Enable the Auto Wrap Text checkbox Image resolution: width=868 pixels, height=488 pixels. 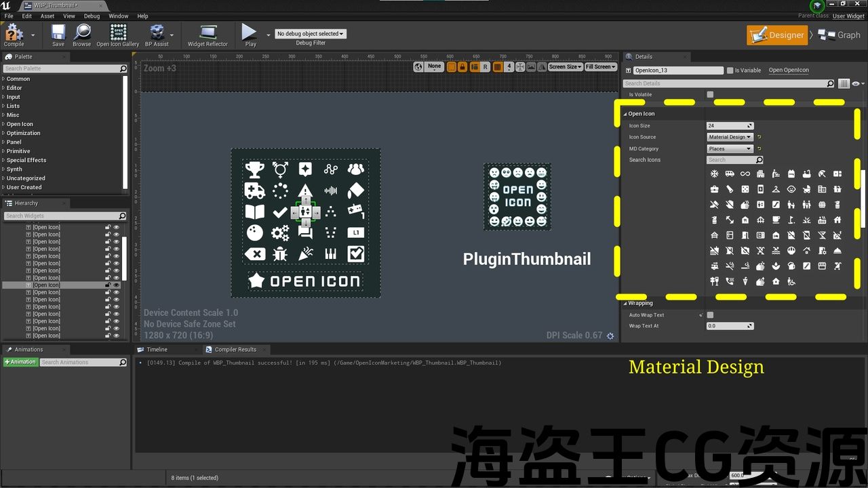coord(710,315)
